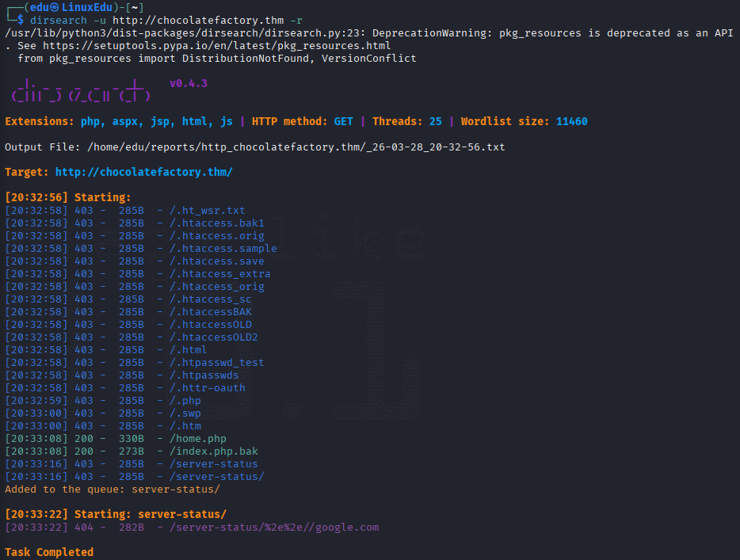
Task: Click the edu㉿LinuxEdu prompt label
Action: (x=71, y=8)
